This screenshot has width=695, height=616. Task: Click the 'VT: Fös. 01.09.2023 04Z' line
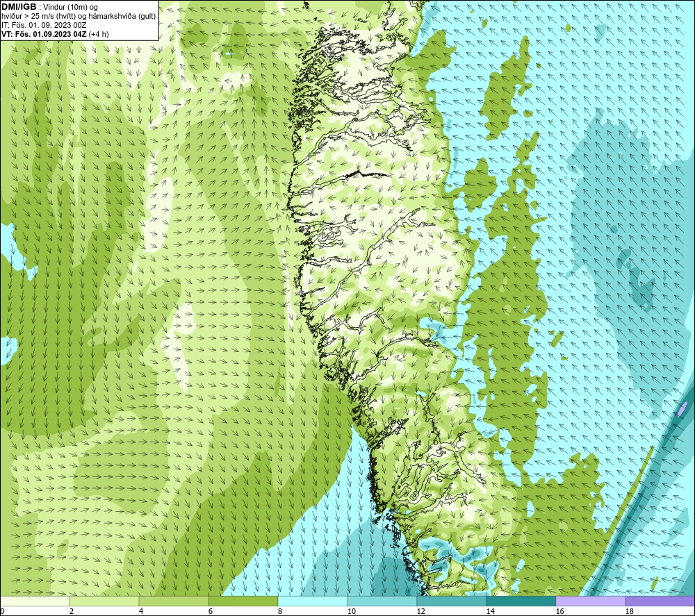tap(44, 33)
